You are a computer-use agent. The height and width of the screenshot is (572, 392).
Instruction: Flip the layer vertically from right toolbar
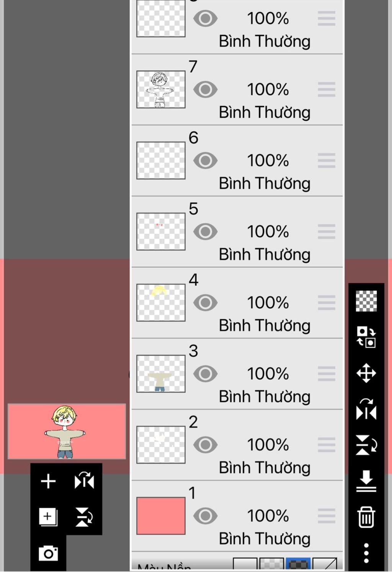click(x=366, y=445)
